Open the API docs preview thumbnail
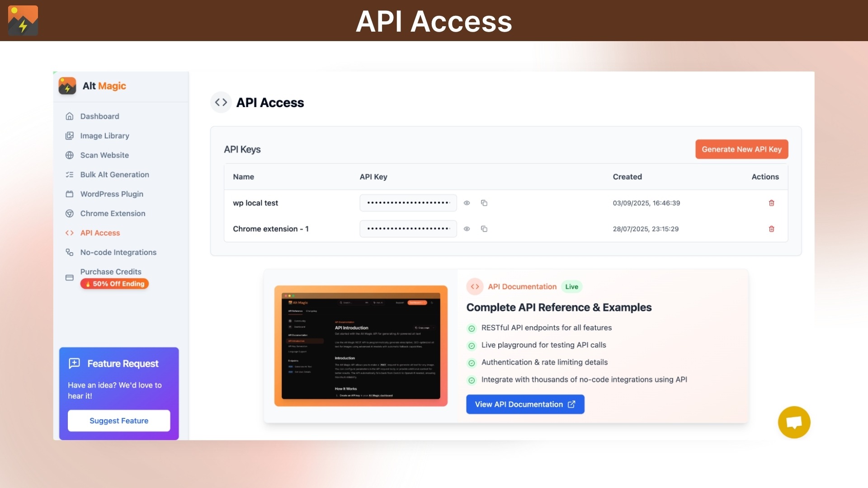 361,346
